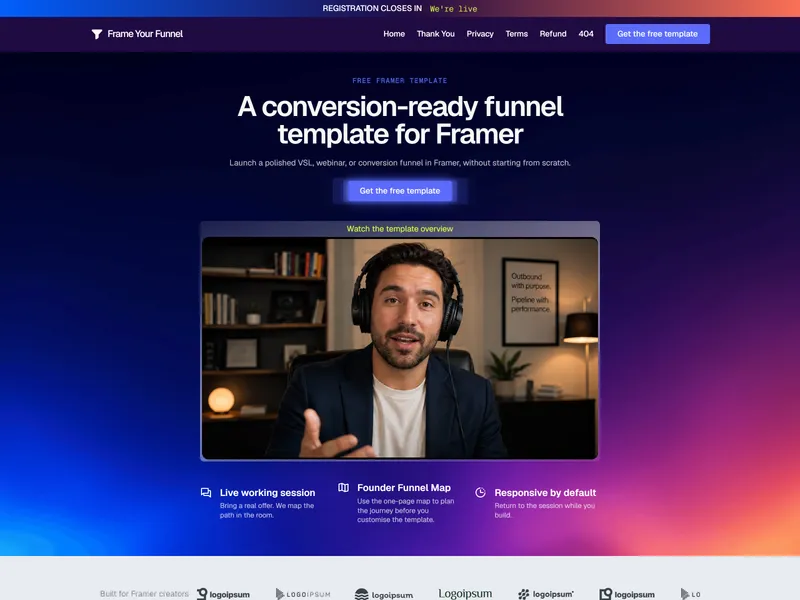Open the Privacy page
The height and width of the screenshot is (600, 800).
click(480, 34)
